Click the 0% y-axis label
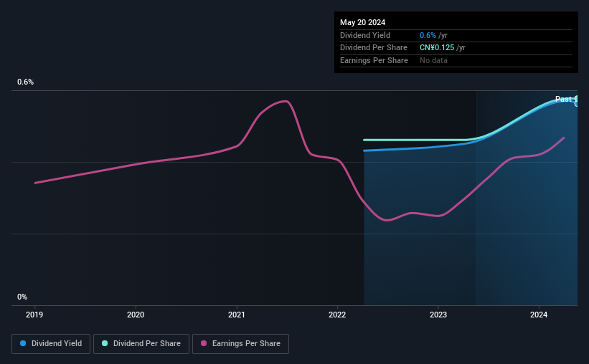The height and width of the screenshot is (364, 589). coord(22,297)
